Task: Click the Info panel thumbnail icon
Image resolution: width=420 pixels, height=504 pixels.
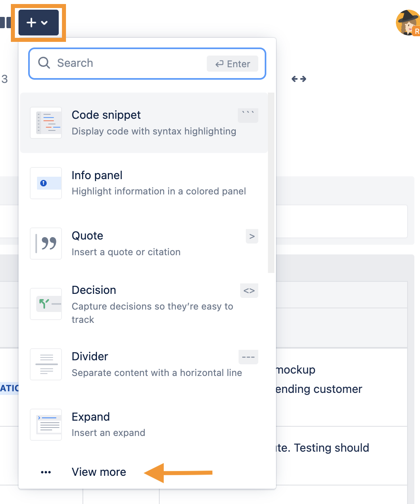Action: pos(46,183)
